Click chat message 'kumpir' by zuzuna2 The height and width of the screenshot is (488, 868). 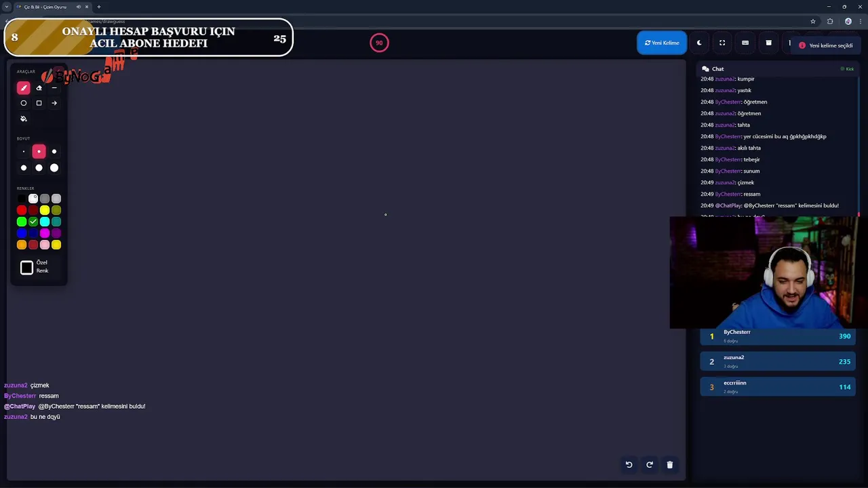coord(727,79)
